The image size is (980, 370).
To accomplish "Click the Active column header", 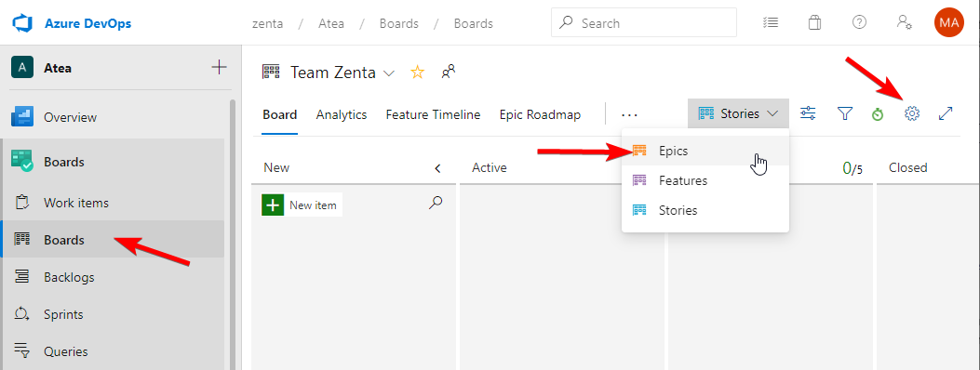I will coord(490,167).
